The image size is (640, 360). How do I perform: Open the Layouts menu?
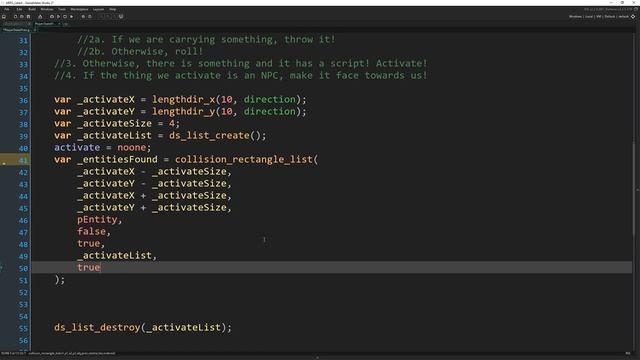click(98, 9)
